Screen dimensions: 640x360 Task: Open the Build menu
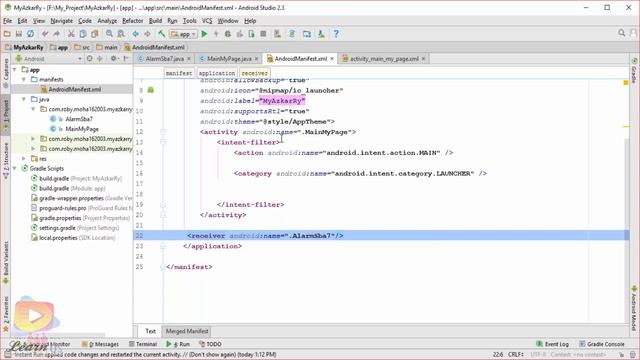[x=155, y=20]
